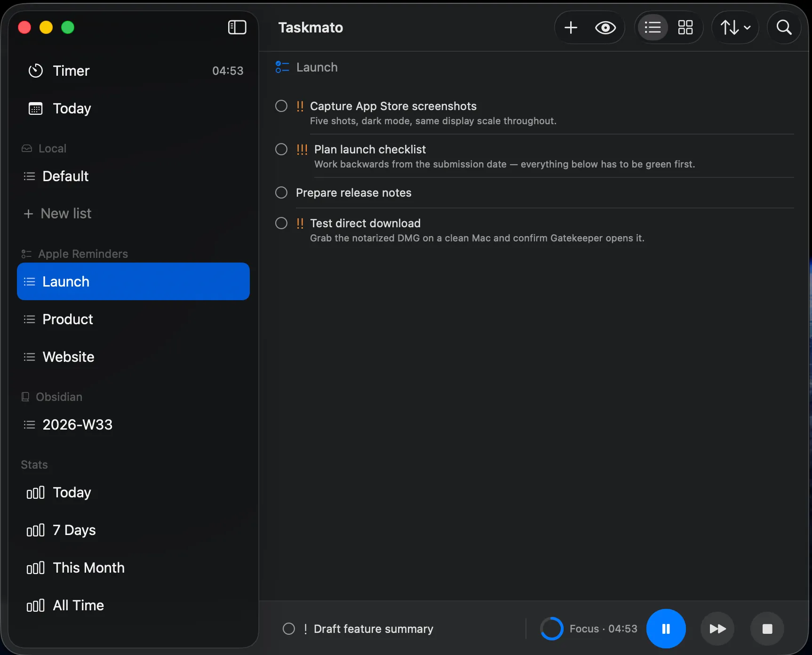812x655 pixels.
Task: Click the Draft feature summary timer task
Action: (x=374, y=629)
